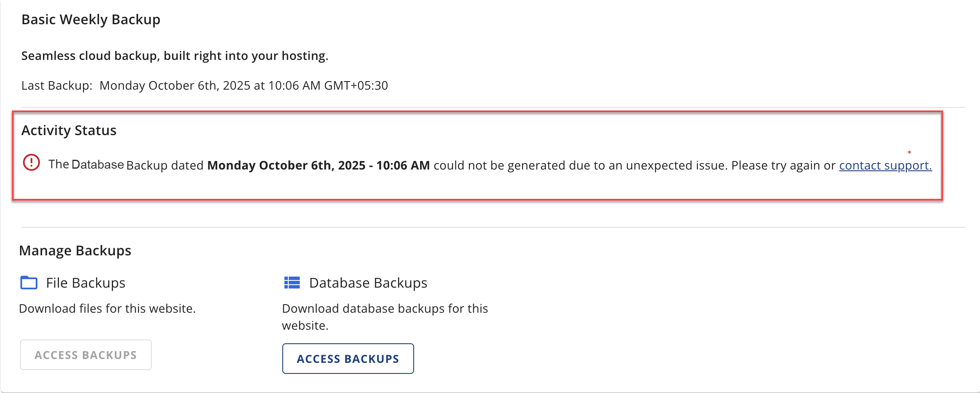Click the Activity Status heading
Screen dimensions: 980x393
click(69, 130)
